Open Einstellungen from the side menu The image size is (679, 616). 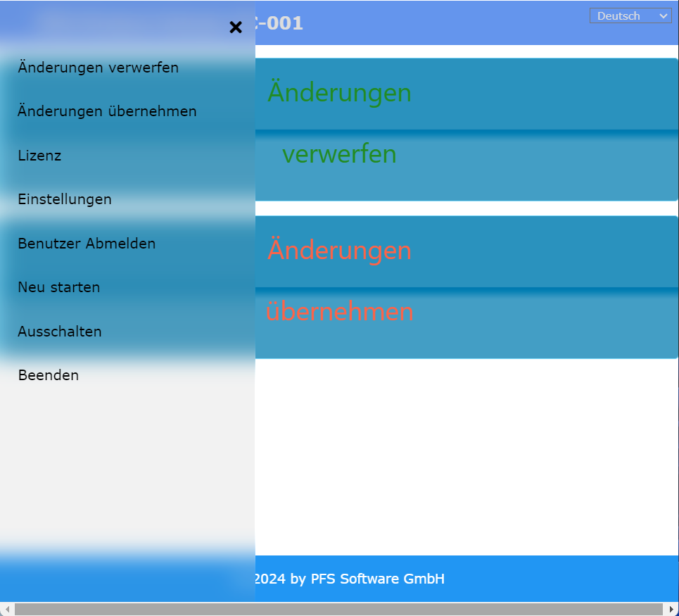[65, 199]
